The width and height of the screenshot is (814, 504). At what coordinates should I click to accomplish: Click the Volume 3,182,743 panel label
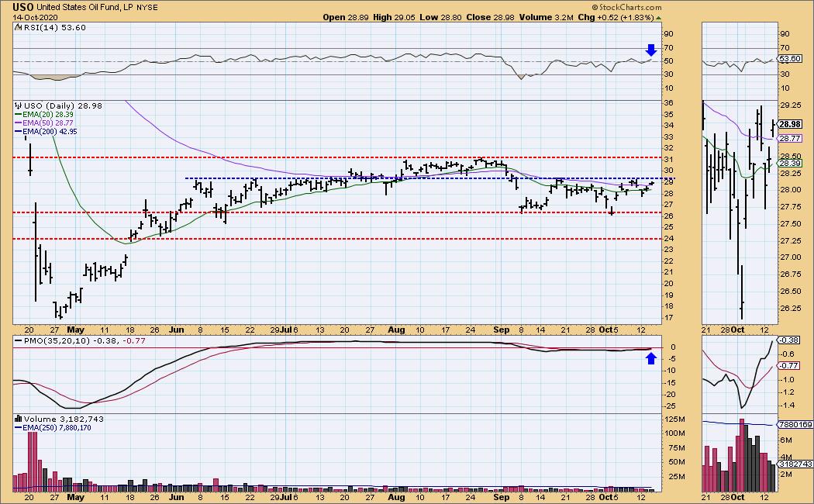point(64,419)
